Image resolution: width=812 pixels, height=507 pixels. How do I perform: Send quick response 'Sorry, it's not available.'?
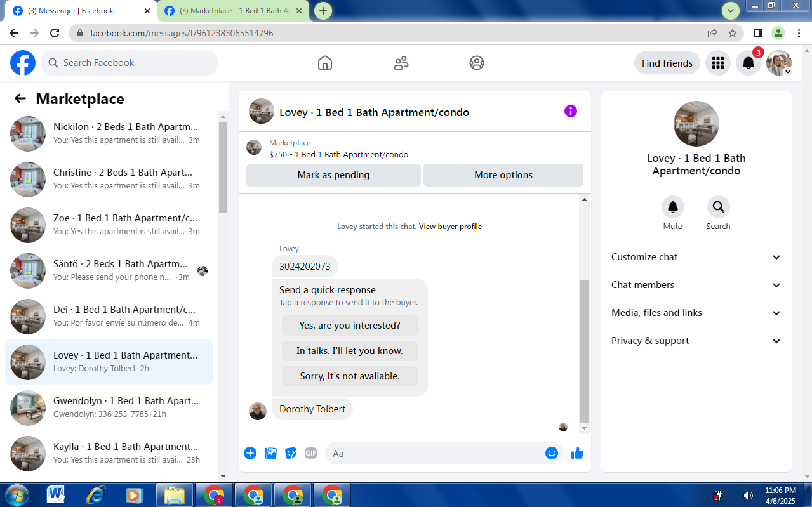[350, 376]
